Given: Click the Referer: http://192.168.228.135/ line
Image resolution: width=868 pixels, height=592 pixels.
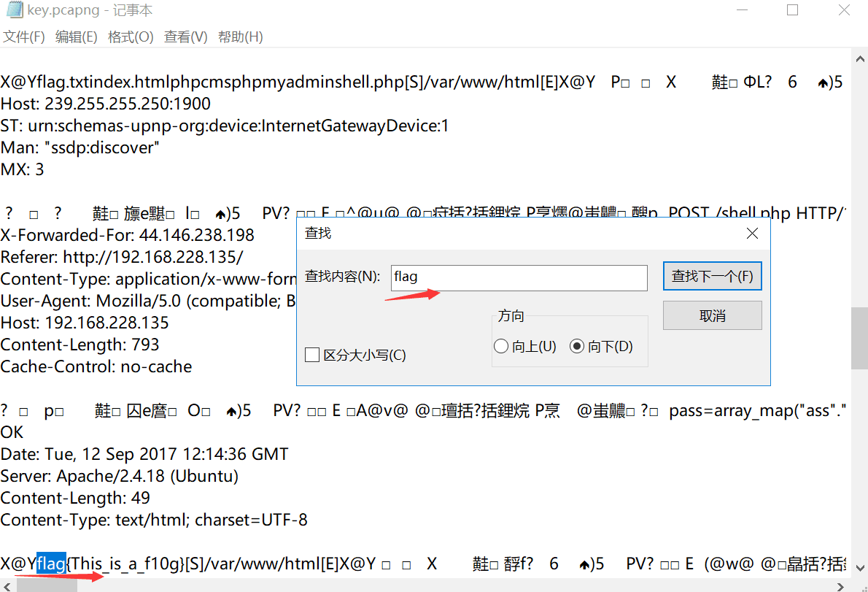Looking at the screenshot, I should click(x=122, y=257).
